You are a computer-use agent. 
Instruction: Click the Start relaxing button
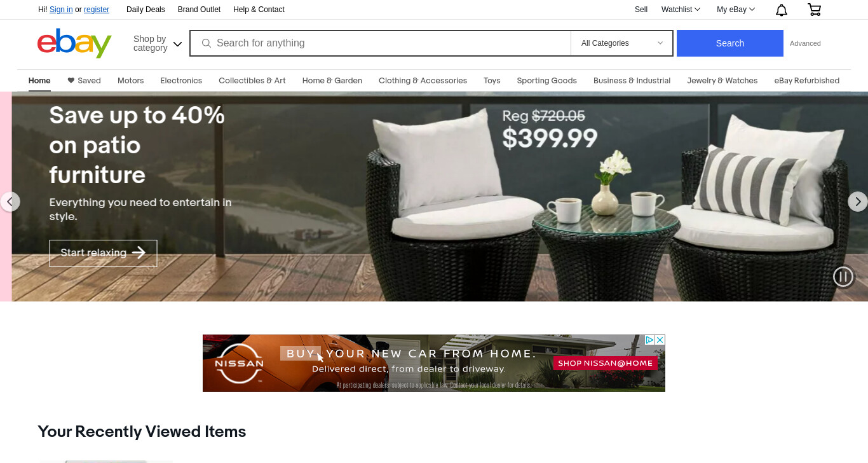pyautogui.click(x=103, y=253)
